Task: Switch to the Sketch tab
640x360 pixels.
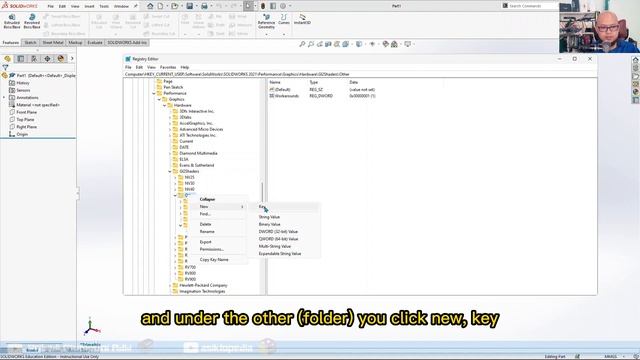Action: (30, 42)
